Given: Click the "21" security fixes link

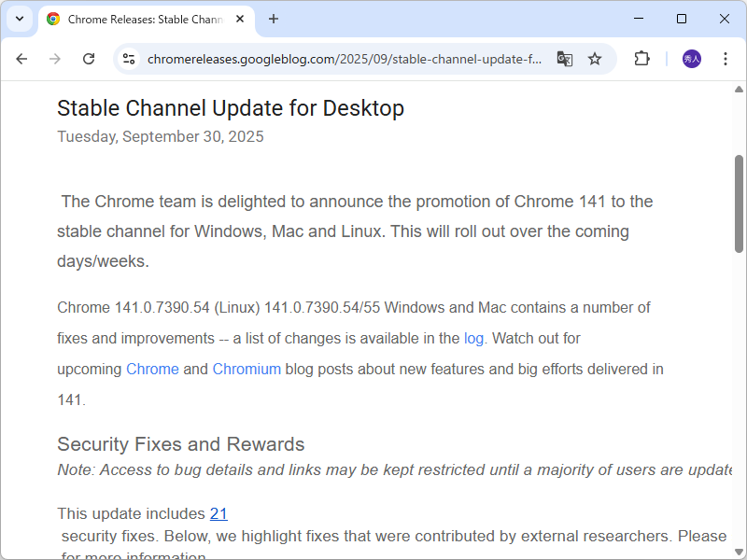Looking at the screenshot, I should [218, 513].
